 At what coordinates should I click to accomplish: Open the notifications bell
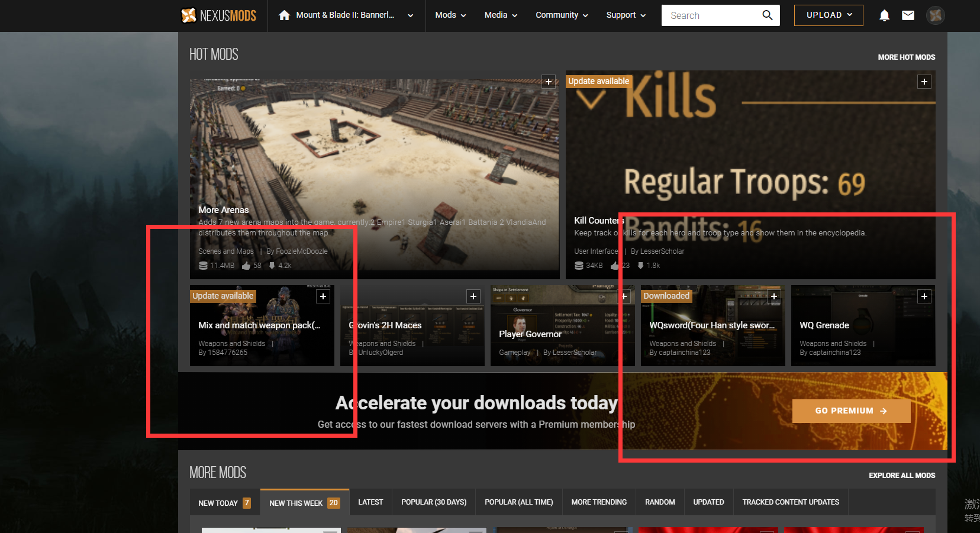pyautogui.click(x=884, y=15)
